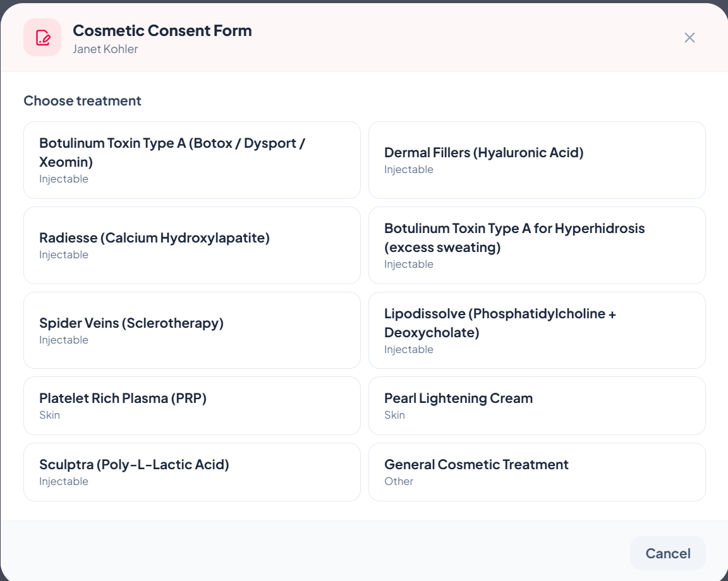Choose General Cosmetic Treatment option
728x581 pixels.
[537, 472]
